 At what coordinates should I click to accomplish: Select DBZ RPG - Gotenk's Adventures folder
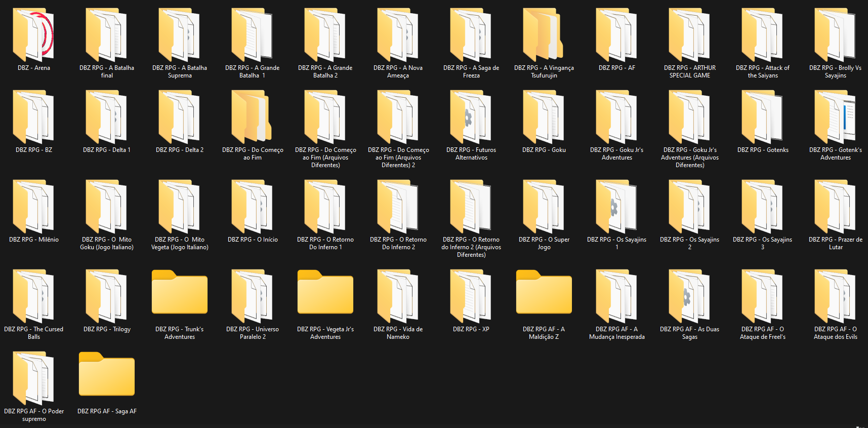point(835,117)
